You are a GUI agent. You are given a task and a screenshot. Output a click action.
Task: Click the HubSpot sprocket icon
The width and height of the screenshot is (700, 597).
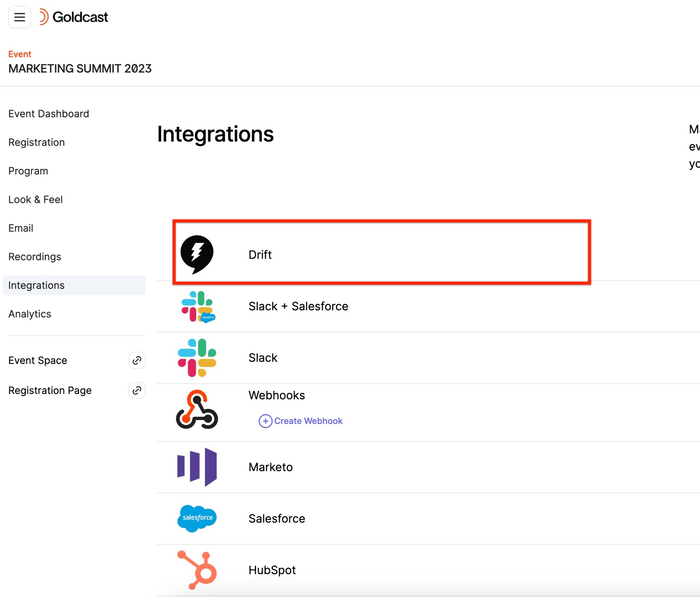pyautogui.click(x=197, y=570)
